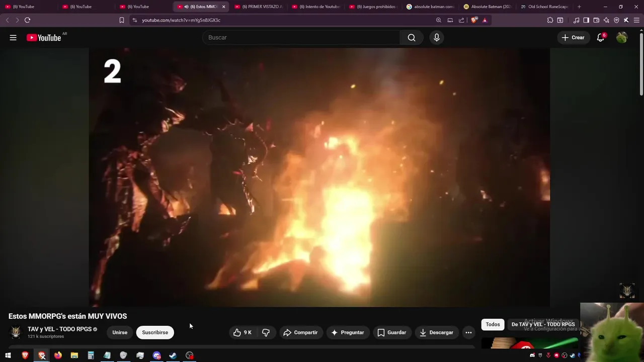
Task: Save video with Guardar
Action: coord(392,332)
